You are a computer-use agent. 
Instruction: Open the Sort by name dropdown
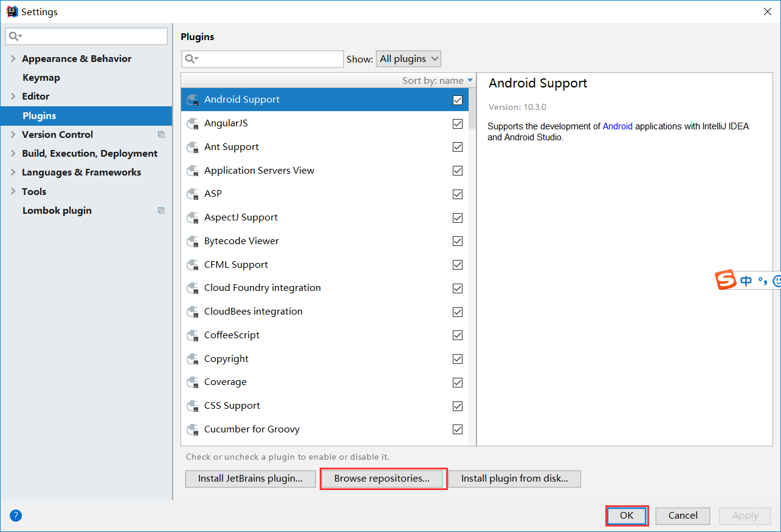click(438, 81)
